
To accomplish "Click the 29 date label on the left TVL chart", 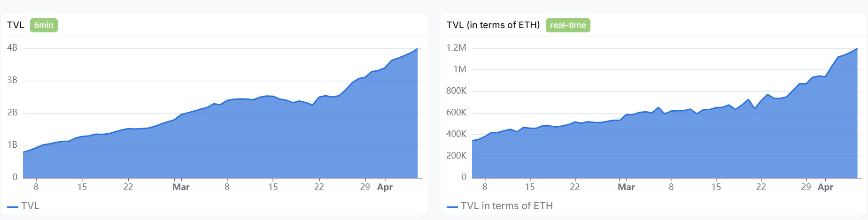I will (365, 187).
